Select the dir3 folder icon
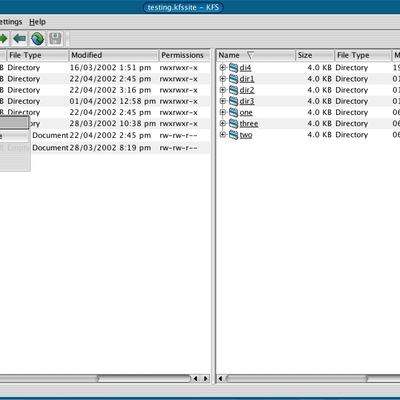Image resolution: width=400 pixels, height=400 pixels. click(x=233, y=101)
